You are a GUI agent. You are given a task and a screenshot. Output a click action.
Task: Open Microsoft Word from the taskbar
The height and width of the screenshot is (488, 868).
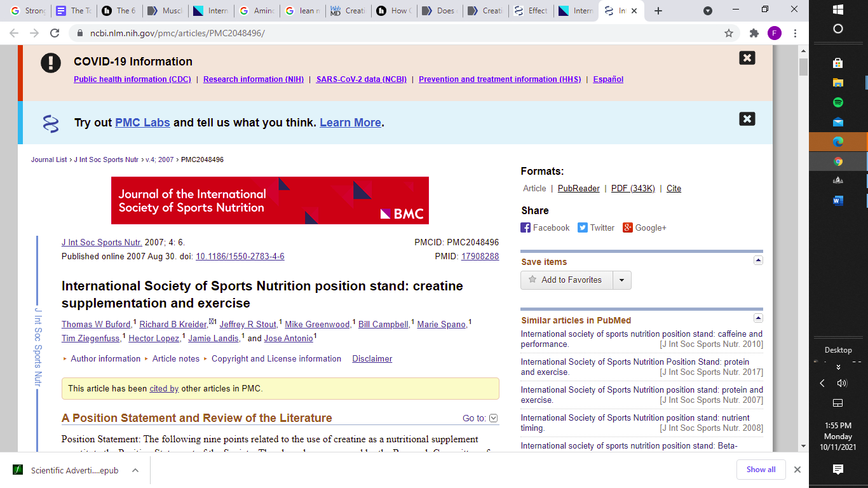coord(837,201)
